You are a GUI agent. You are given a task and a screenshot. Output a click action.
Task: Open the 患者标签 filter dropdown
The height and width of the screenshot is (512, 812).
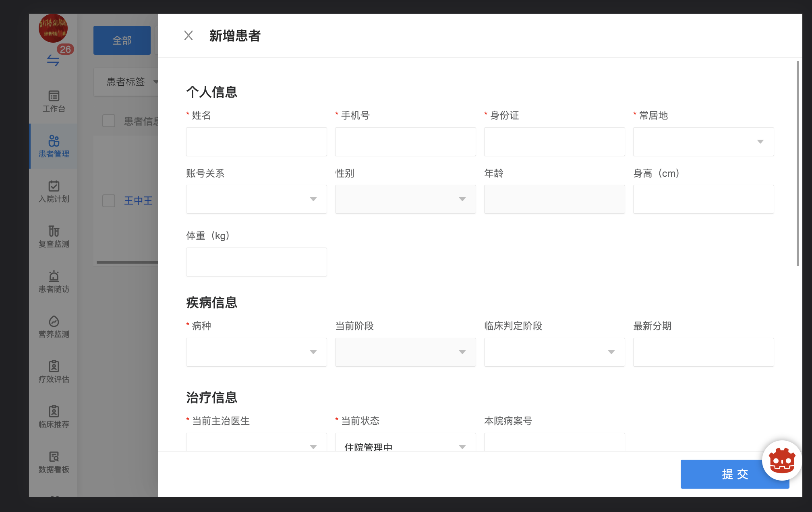(x=126, y=82)
